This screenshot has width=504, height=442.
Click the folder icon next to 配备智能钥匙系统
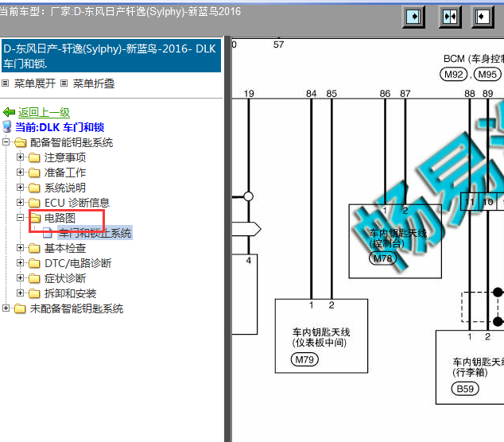(20, 142)
